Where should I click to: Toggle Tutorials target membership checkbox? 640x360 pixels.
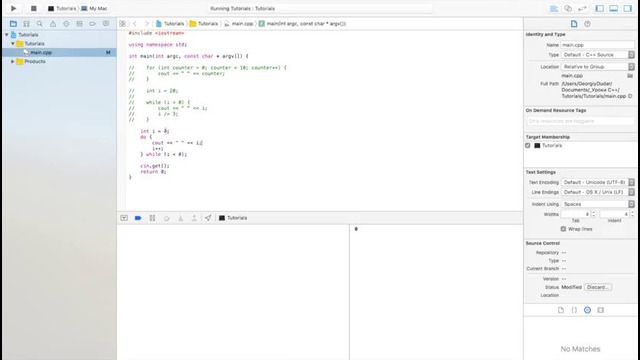tap(528, 145)
